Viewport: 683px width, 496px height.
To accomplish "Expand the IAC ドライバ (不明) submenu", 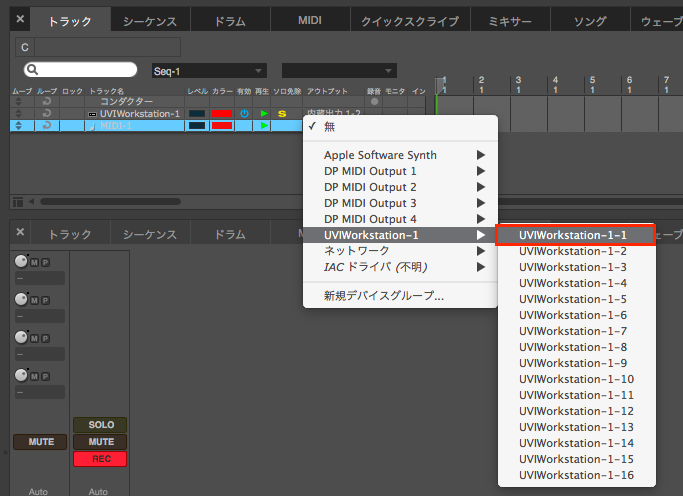I will (x=400, y=267).
